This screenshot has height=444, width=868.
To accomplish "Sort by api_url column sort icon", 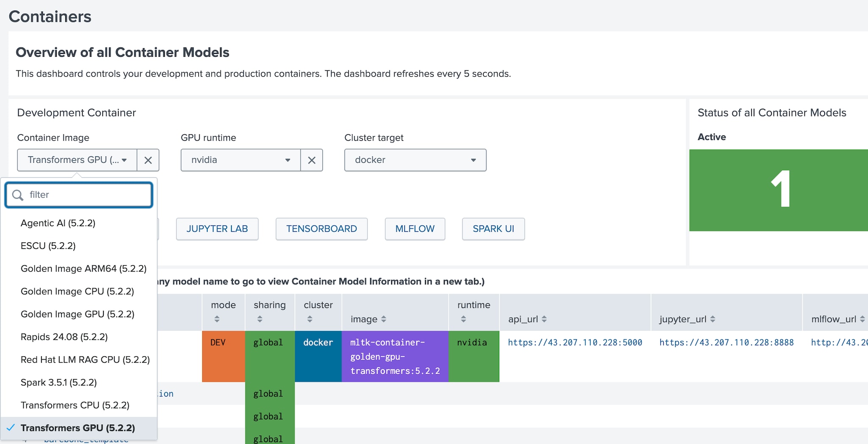I will point(544,319).
